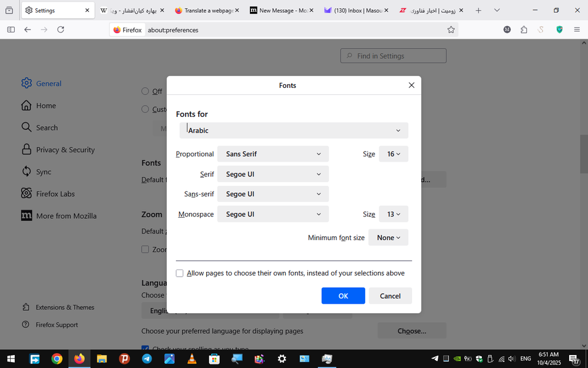Close the Fonts dialog with X
This screenshot has height=368, width=588.
click(411, 85)
